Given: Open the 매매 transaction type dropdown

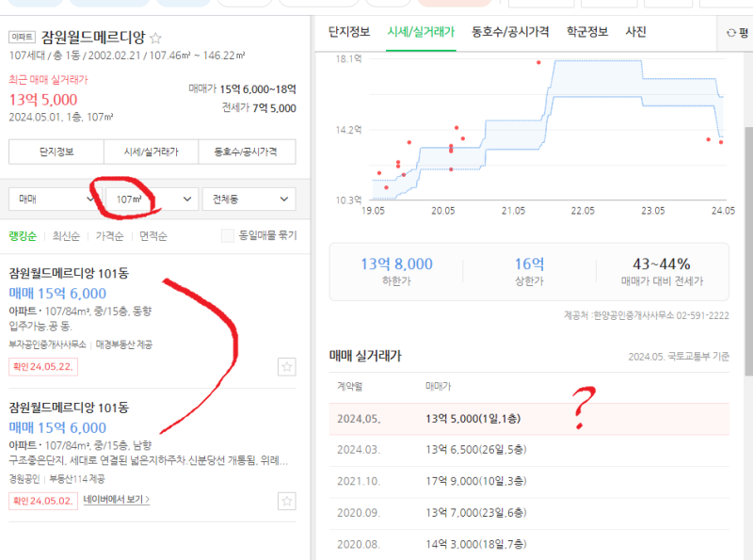Looking at the screenshot, I should point(52,199).
